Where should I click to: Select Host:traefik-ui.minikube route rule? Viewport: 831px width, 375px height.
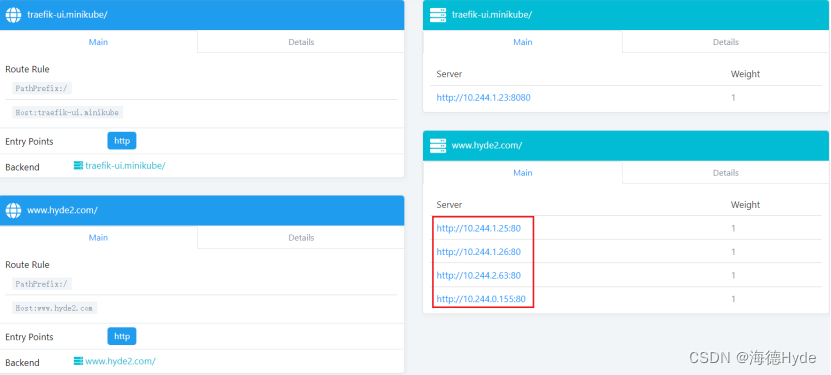point(68,112)
